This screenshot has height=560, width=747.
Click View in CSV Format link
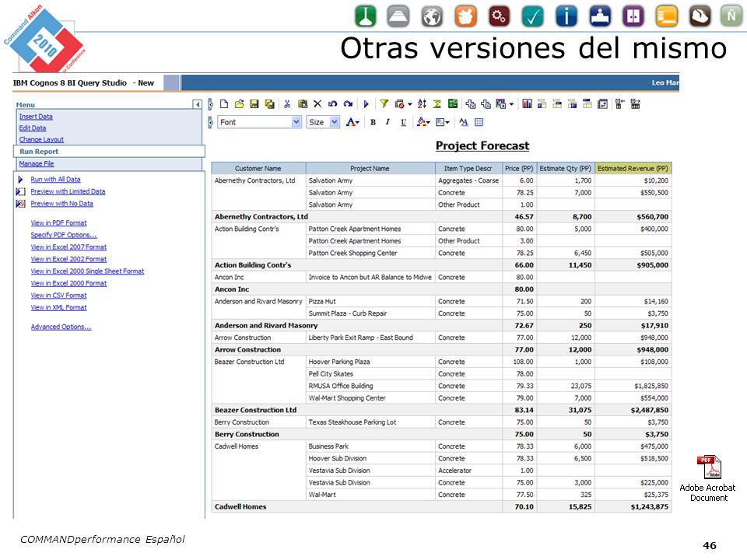(x=59, y=296)
